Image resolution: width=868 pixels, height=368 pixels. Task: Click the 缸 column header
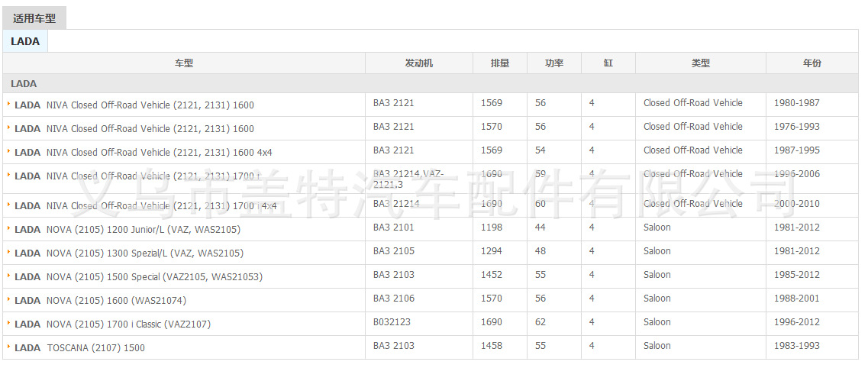608,63
